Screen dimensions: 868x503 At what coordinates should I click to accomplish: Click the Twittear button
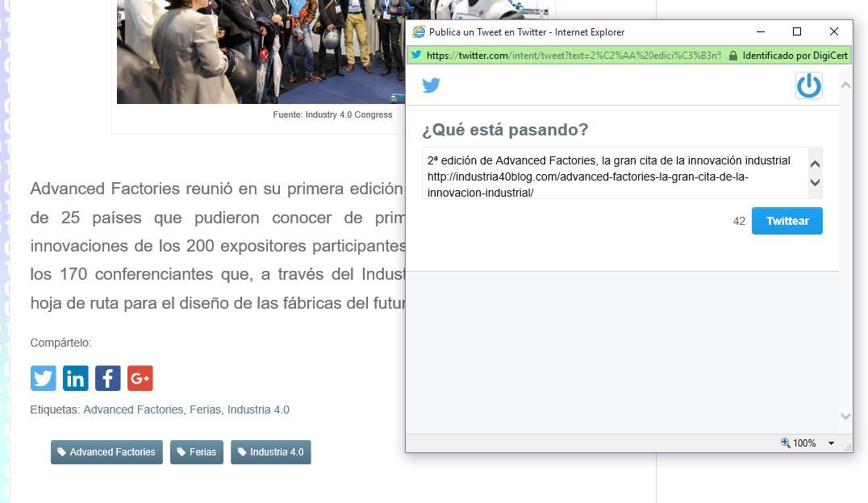coord(787,221)
